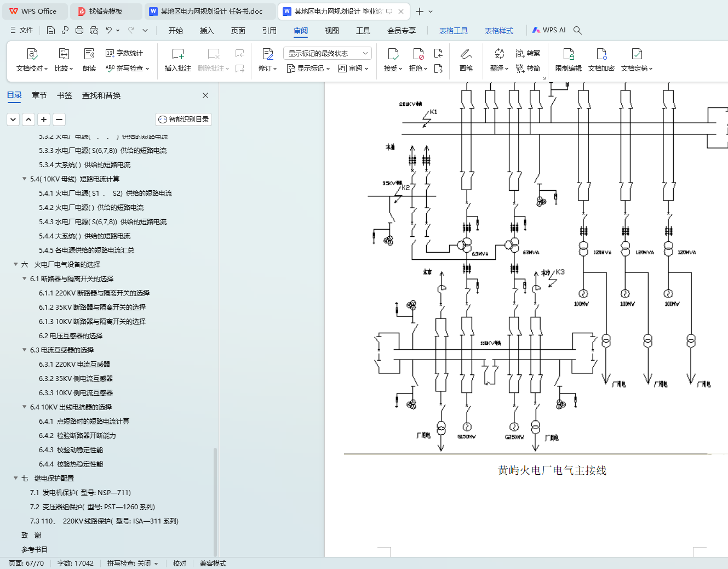Open 找稻壳模板 tab

pyautogui.click(x=106, y=11)
